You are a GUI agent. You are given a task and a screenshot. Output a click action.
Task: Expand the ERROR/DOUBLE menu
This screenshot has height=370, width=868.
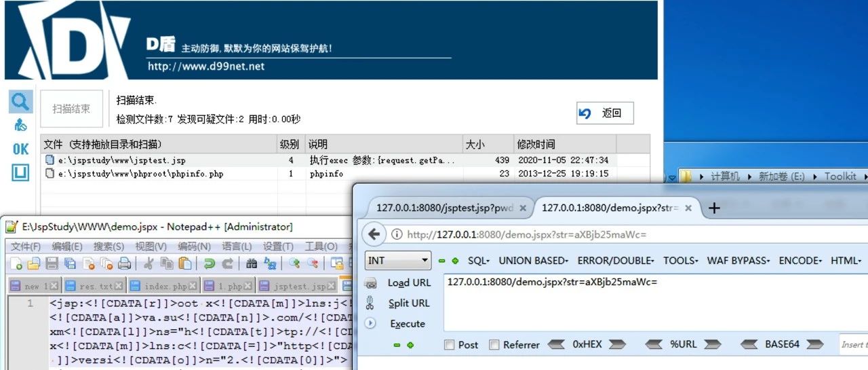pyautogui.click(x=616, y=261)
